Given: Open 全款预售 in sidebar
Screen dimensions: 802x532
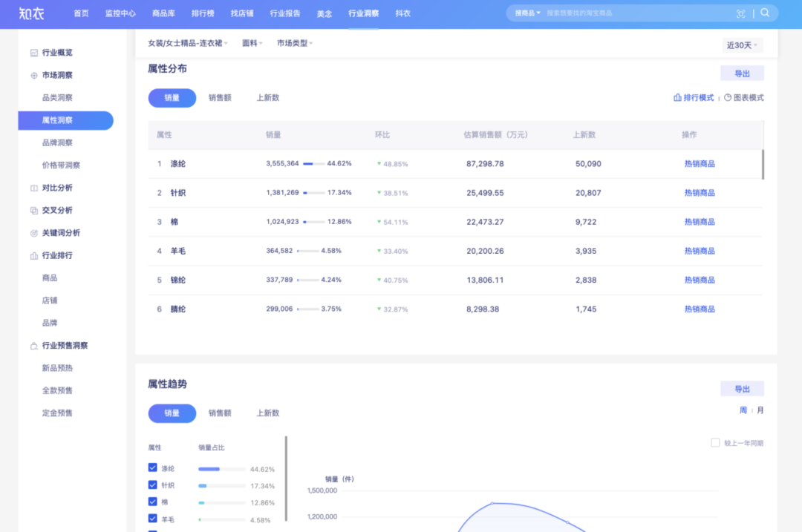Looking at the screenshot, I should point(57,390).
